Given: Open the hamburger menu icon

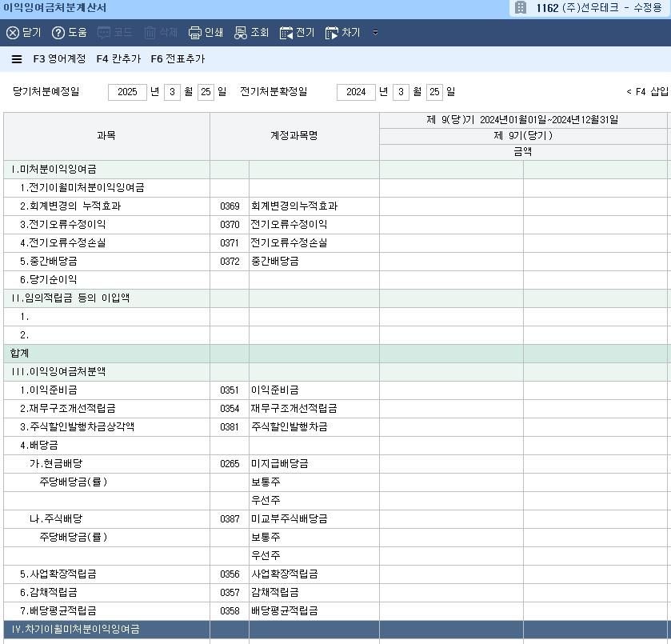Looking at the screenshot, I should point(17,59).
